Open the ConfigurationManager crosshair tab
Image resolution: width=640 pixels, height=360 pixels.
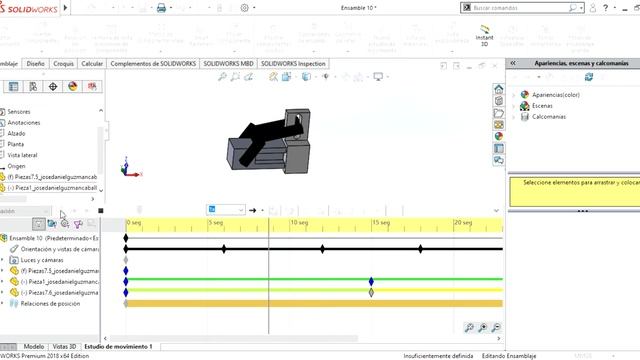point(53,87)
